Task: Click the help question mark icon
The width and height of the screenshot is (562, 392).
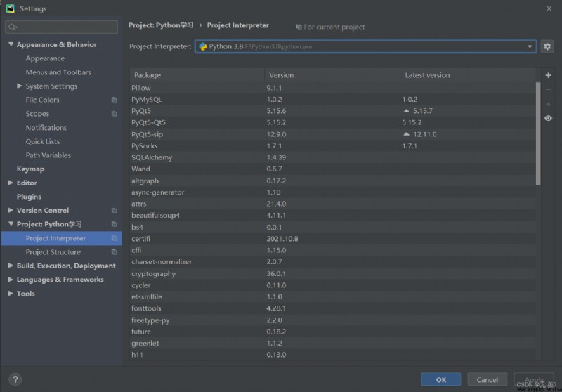Action: [15, 379]
